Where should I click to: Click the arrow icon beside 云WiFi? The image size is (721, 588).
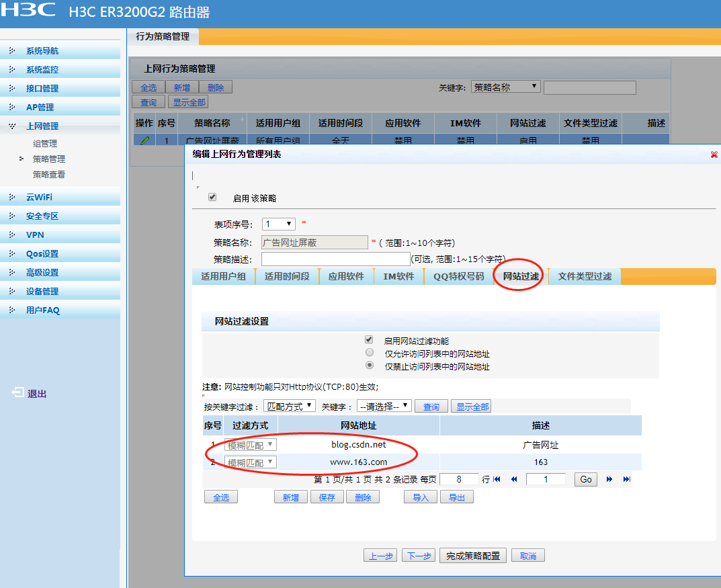12,197
